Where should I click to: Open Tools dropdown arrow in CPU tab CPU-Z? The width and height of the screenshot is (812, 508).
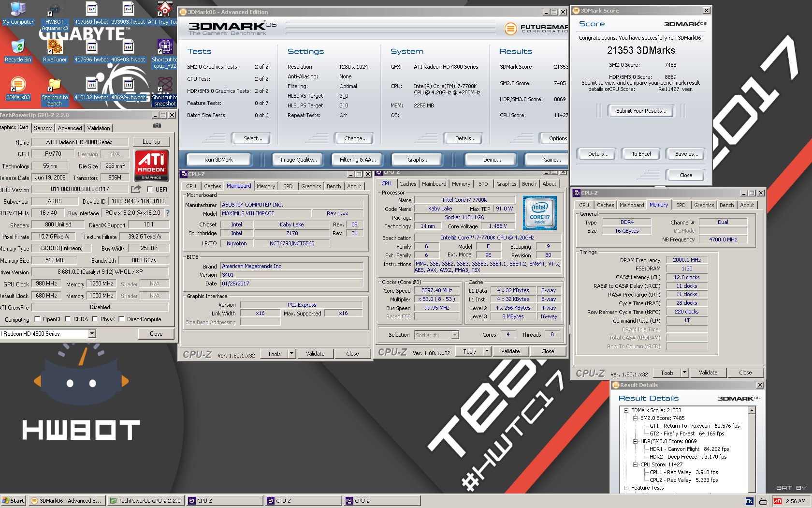point(487,351)
